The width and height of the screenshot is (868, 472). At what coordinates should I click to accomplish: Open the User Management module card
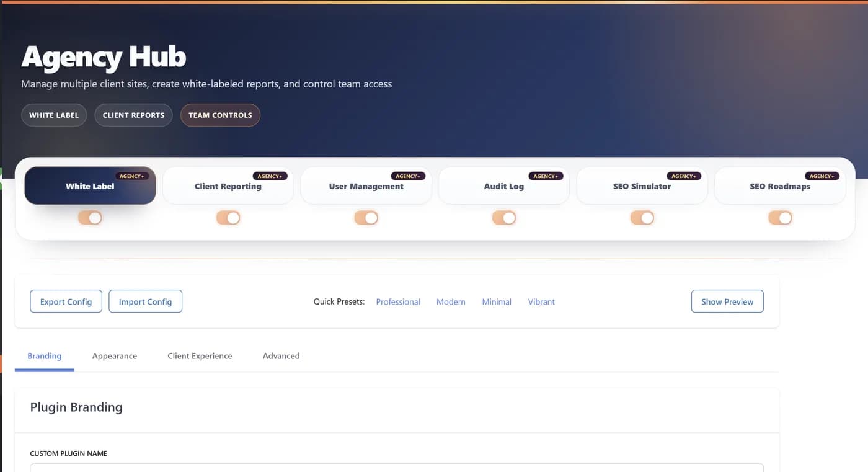(366, 185)
